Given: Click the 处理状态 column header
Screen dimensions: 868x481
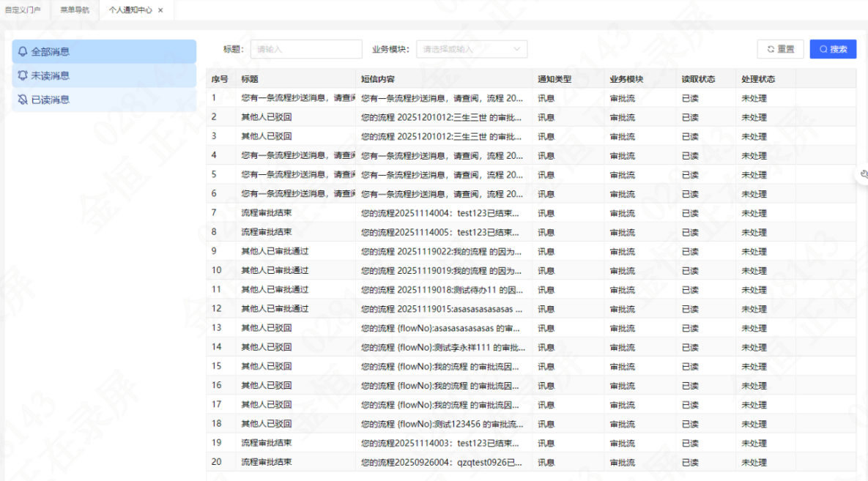Looking at the screenshot, I should point(758,79).
